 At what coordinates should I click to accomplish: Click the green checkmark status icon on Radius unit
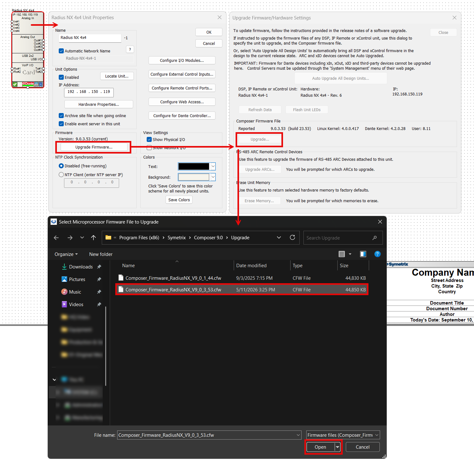[15, 84]
